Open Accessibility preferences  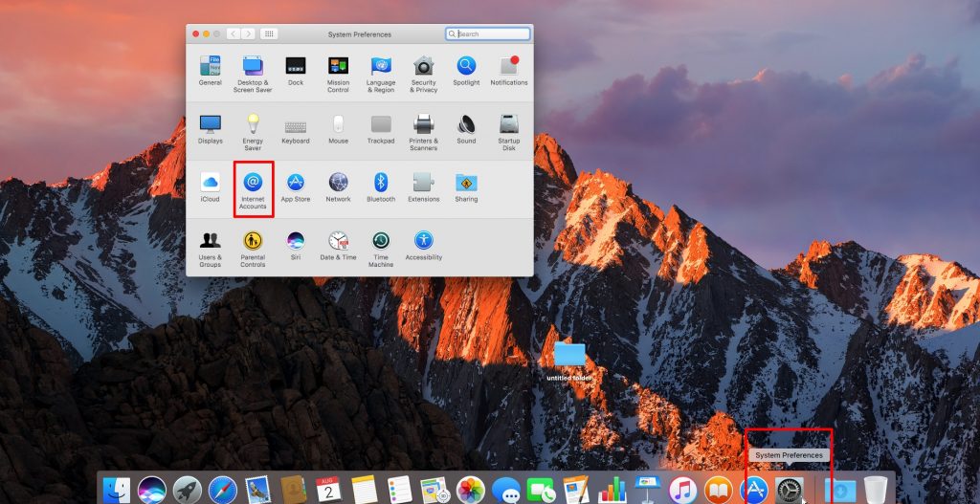[x=423, y=246]
